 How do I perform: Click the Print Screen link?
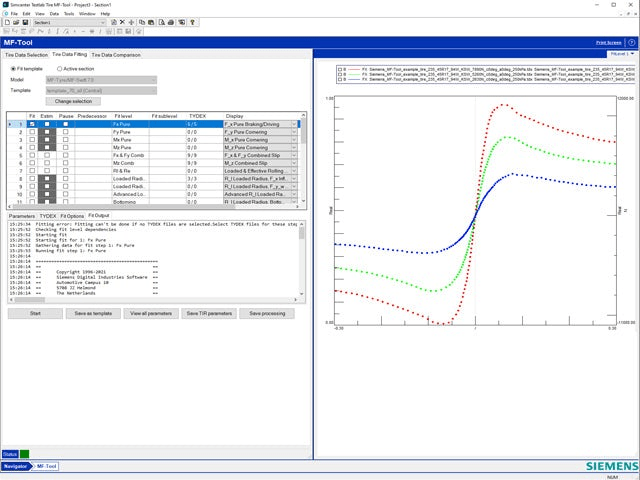click(608, 43)
